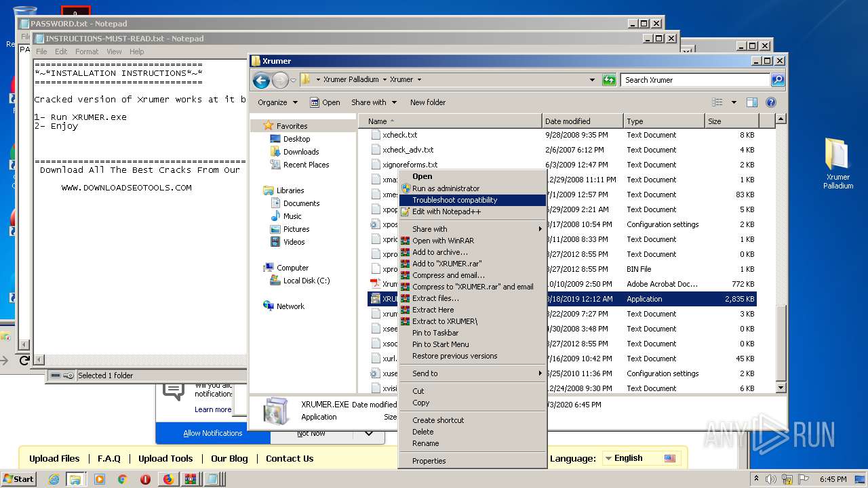The image size is (868, 488).
Task: Show hidden system tray icons arrow
Action: (x=757, y=479)
